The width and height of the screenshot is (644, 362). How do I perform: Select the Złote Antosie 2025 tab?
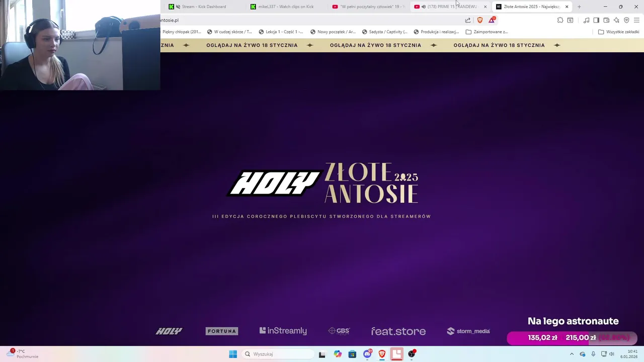tap(528, 7)
